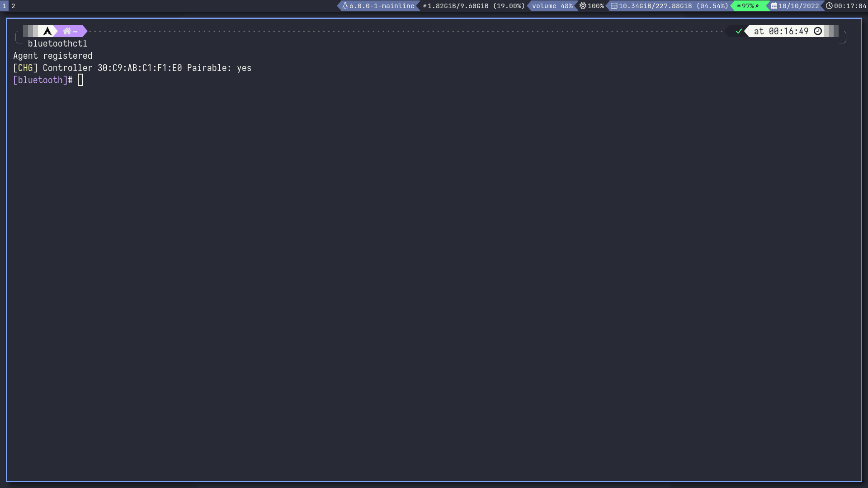The width and height of the screenshot is (868, 488).
Task: Select workspace 1 in the bar
Action: click(x=4, y=6)
